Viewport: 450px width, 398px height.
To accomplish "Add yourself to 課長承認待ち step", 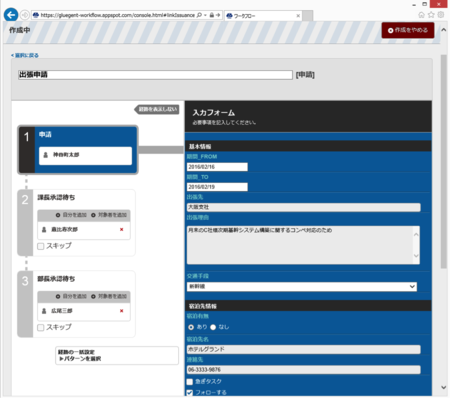I will pyautogui.click(x=71, y=215).
